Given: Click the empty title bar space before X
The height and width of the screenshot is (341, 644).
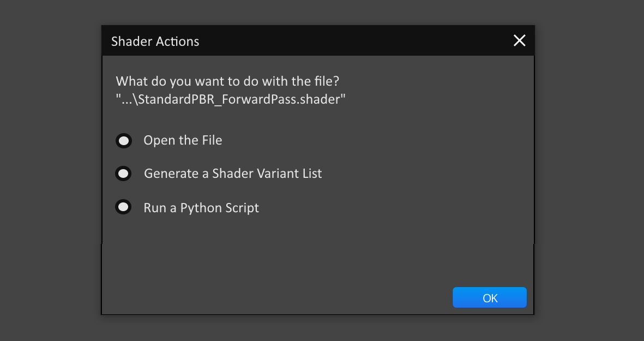Looking at the screenshot, I should pos(354,41).
